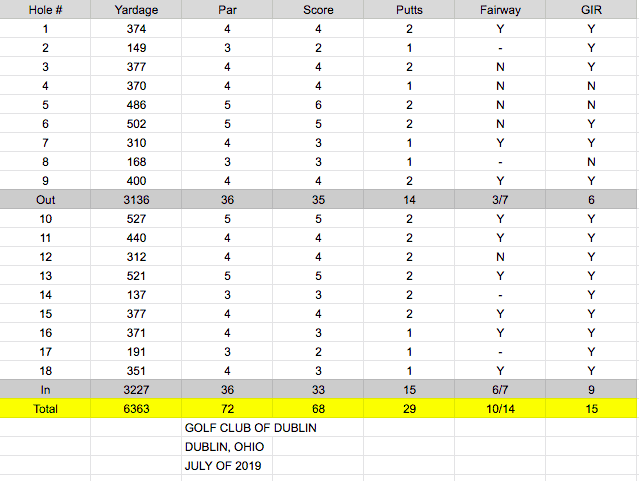Select total yardage cell 6363
Screen dimensions: 639x481
135,408
